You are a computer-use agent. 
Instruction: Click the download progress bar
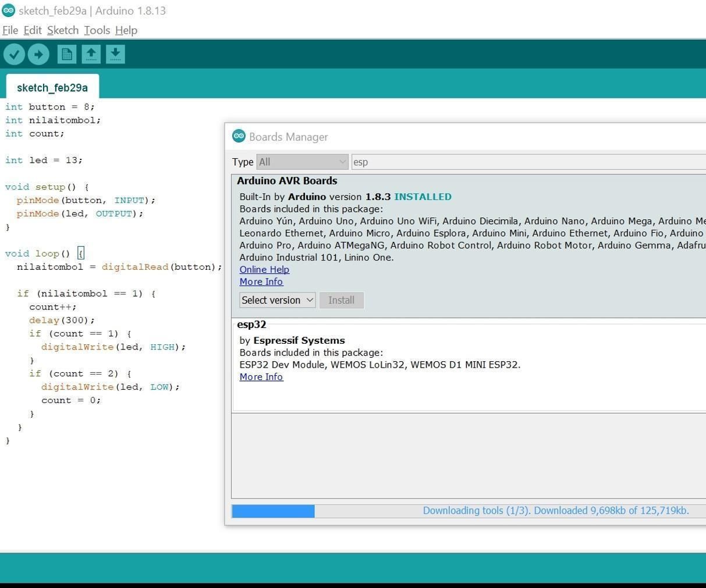pos(469,511)
